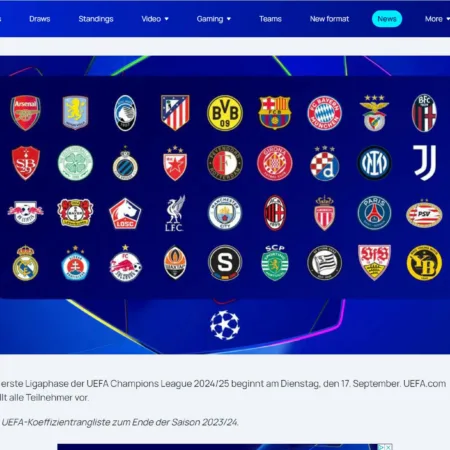The image size is (450, 450).
Task: Click the Juventus J logo
Action: pyautogui.click(x=424, y=163)
